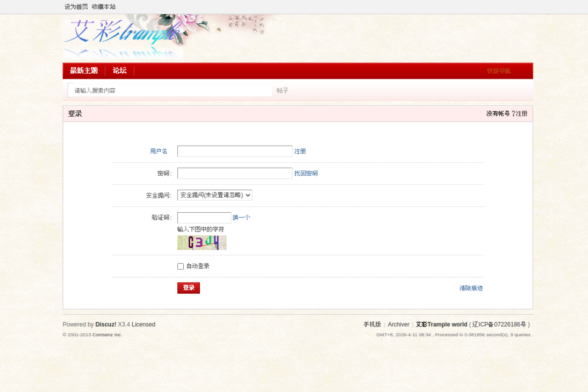Click the 输入下图中的字符 hint text
588x392 pixels.
click(x=201, y=229)
